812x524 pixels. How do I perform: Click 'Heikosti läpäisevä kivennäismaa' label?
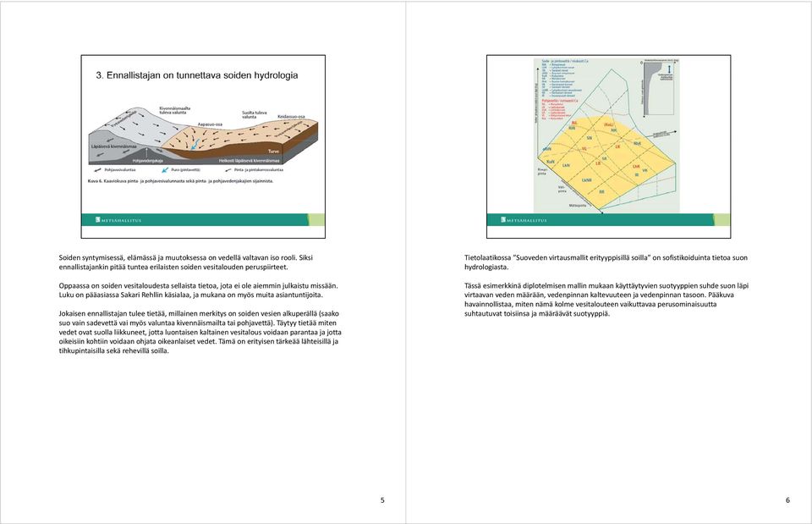(249, 161)
